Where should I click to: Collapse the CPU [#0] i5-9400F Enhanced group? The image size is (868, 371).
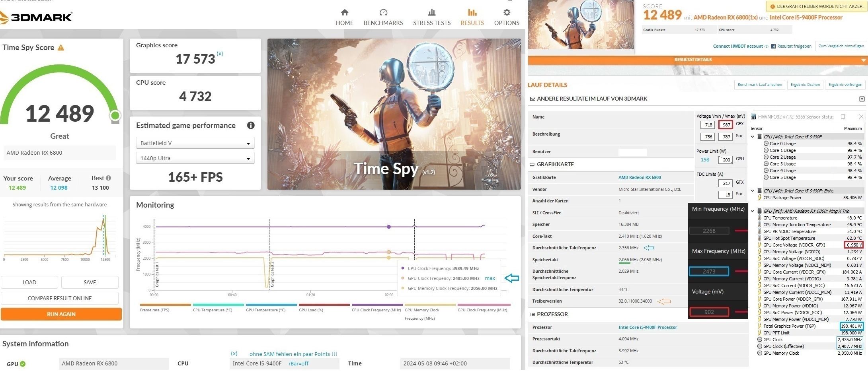click(x=753, y=191)
